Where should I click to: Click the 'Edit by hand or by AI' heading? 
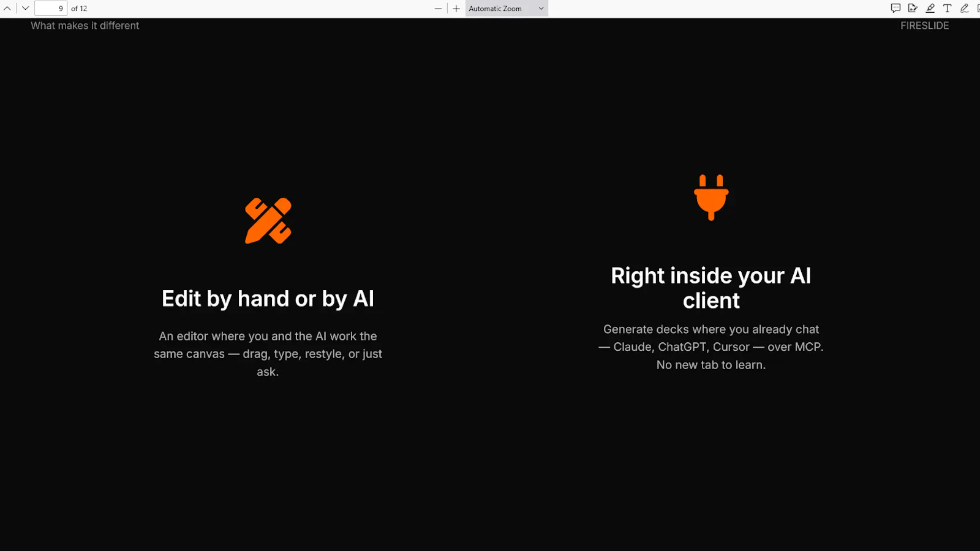tap(268, 299)
